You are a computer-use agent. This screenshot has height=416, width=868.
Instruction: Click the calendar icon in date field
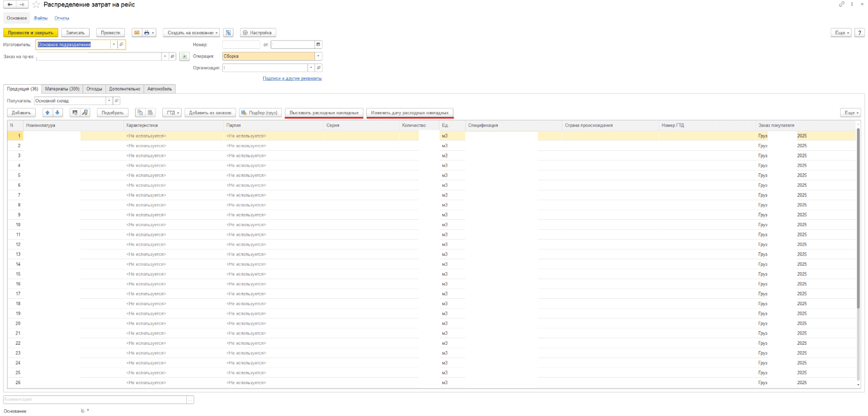[x=318, y=44]
